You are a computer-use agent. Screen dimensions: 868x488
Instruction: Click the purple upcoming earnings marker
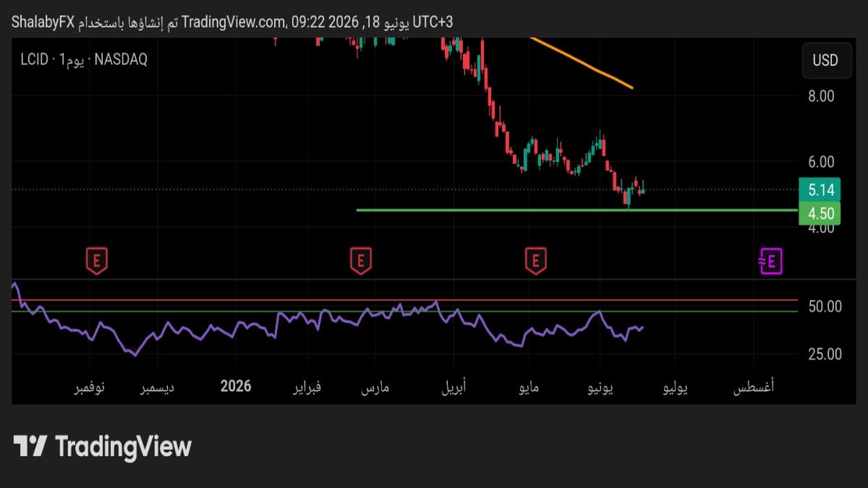770,260
